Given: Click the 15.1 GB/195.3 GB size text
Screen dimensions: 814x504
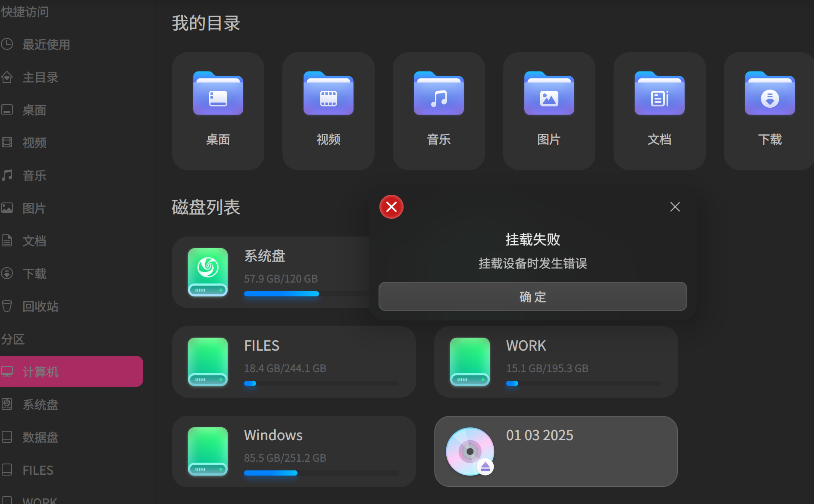Looking at the screenshot, I should point(547,368).
